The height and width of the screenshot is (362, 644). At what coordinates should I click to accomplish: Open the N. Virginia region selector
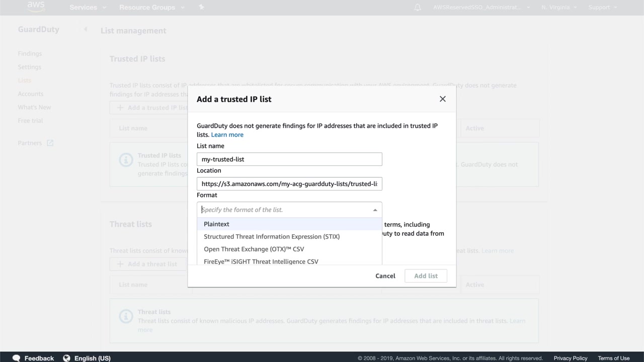tap(559, 8)
